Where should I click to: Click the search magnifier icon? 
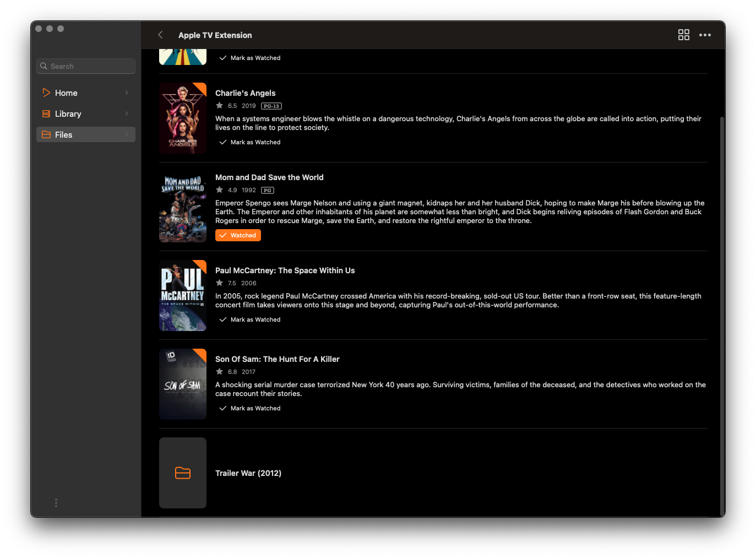point(43,66)
